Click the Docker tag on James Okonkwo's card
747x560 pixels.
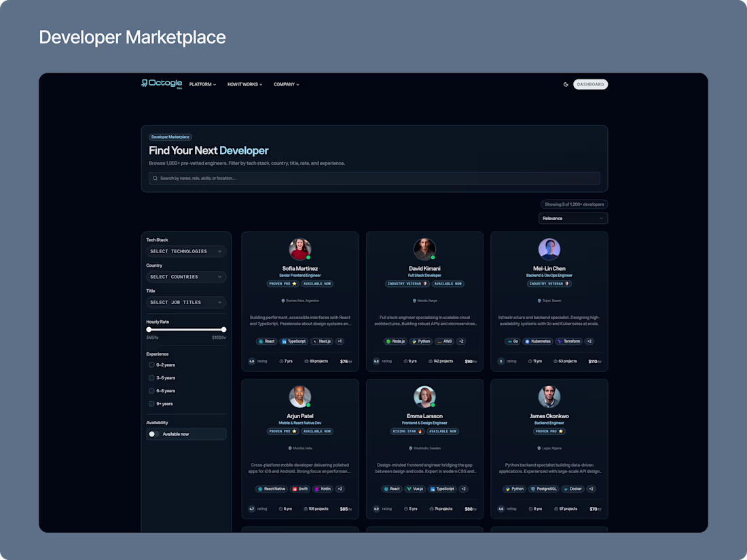click(572, 489)
